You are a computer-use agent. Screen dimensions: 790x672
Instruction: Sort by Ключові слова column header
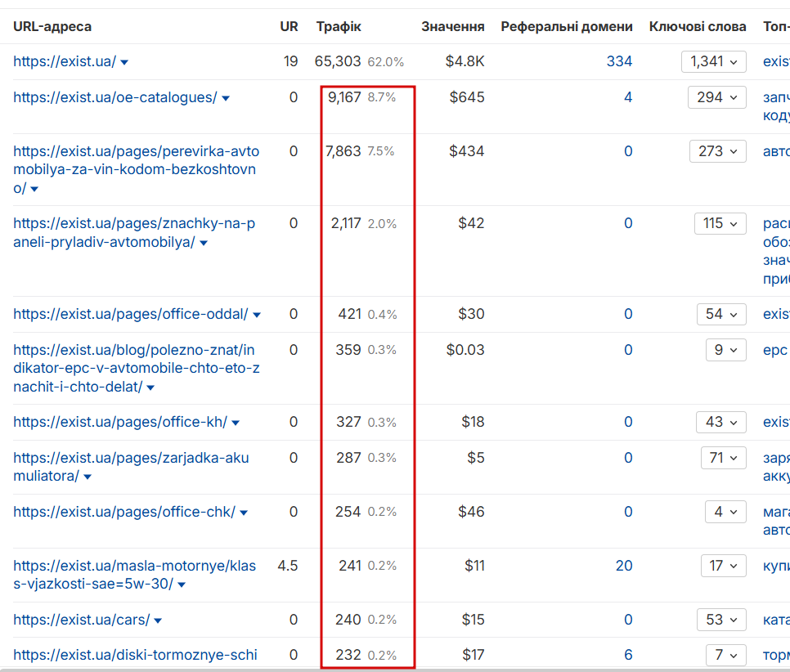[x=698, y=26]
